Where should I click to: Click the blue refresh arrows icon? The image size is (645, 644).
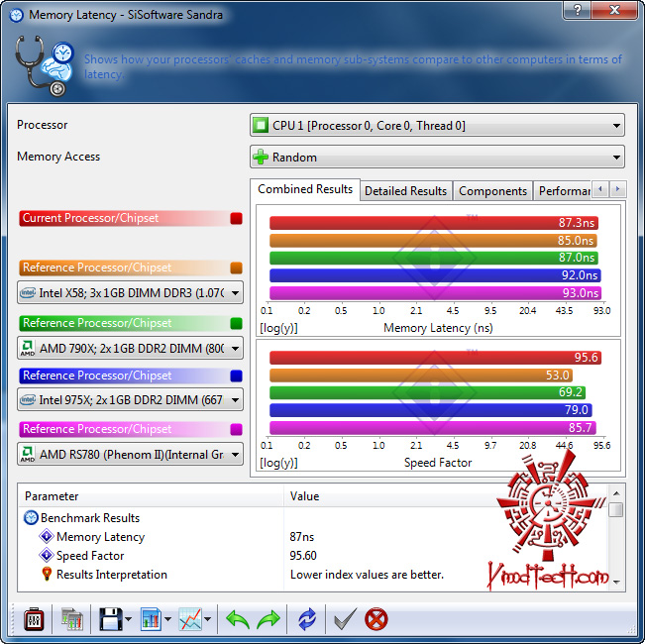[307, 619]
